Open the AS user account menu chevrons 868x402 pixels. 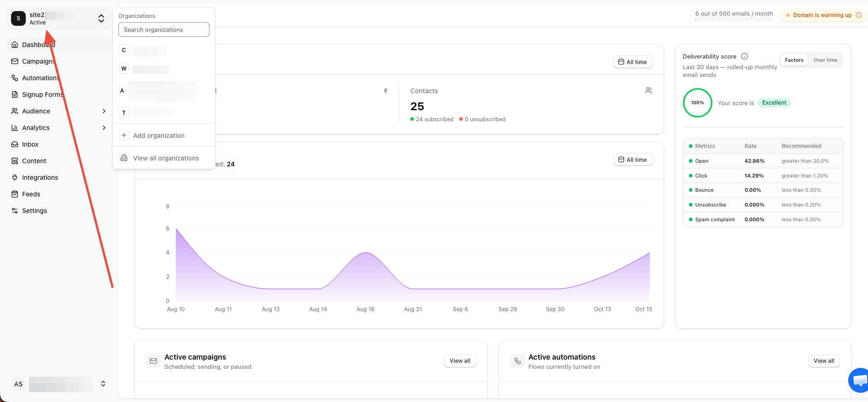pyautogui.click(x=103, y=384)
